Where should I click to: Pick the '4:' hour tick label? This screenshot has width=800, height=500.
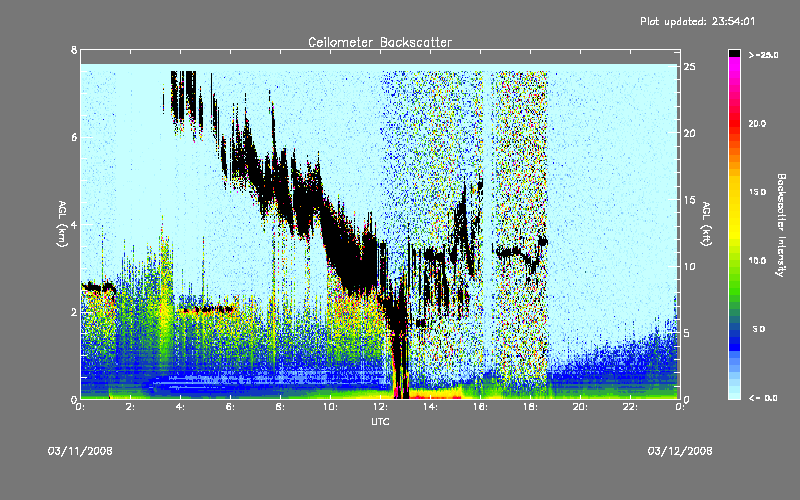181,407
